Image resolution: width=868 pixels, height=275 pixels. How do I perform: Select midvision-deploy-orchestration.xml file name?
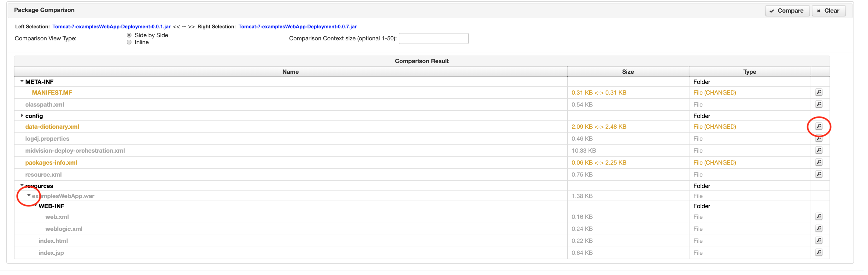coord(75,151)
